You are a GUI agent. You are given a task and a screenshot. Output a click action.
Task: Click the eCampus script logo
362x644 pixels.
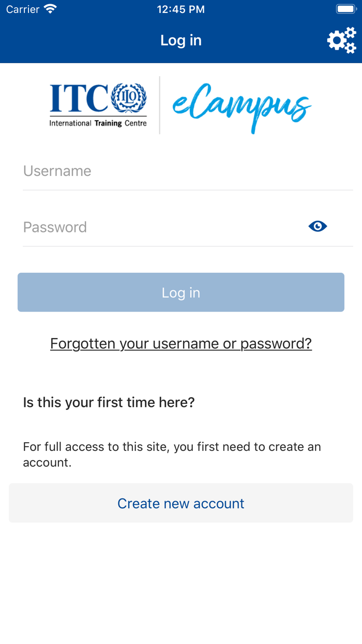tap(242, 105)
